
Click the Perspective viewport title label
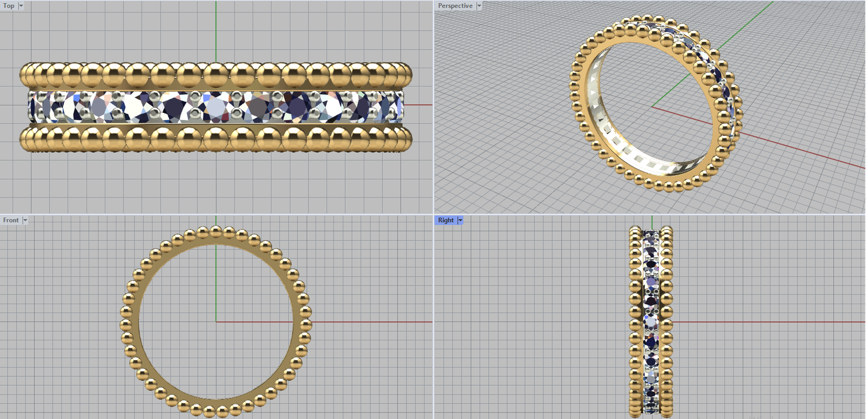click(455, 5)
